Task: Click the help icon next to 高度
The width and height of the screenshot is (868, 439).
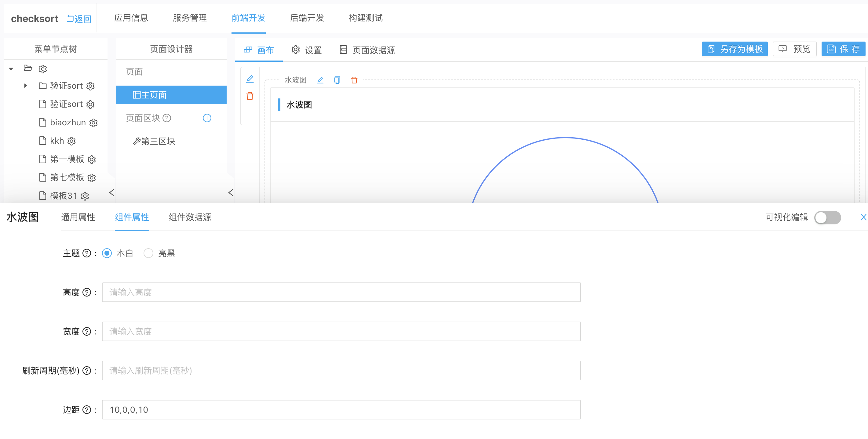Action: tap(87, 292)
